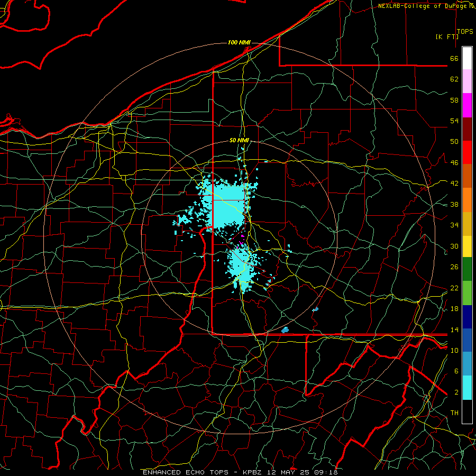This screenshot has height=476, width=476.
Task: Click the 10 legend value
Action: pos(454,350)
